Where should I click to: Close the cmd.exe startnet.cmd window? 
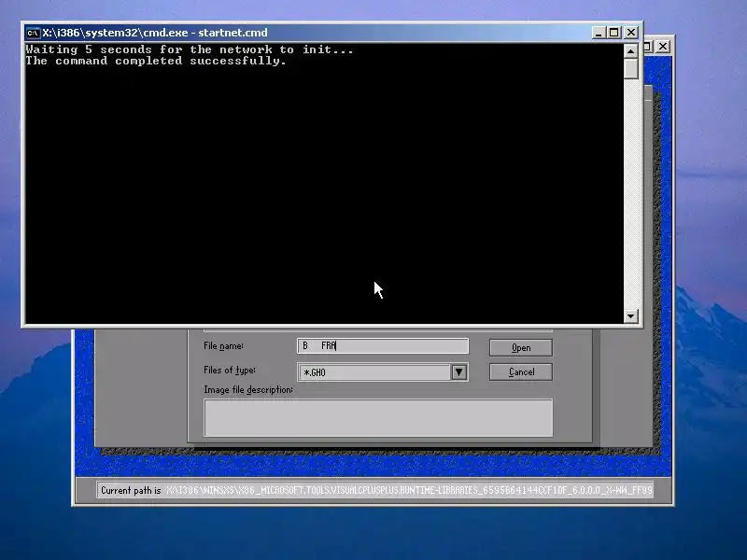click(x=631, y=33)
